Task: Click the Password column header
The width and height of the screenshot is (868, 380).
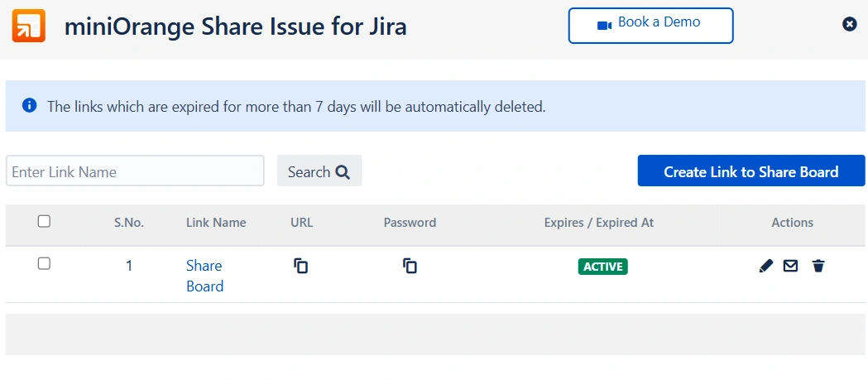Action: tap(410, 223)
